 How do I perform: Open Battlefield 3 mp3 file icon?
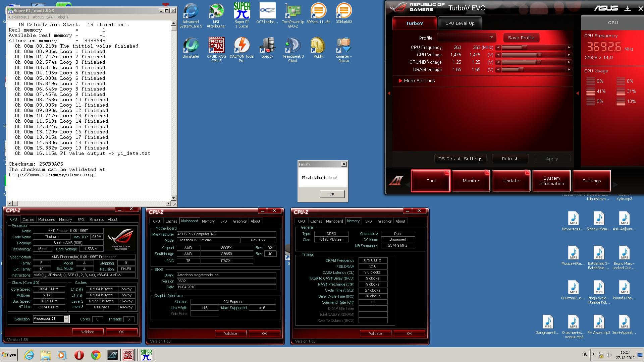[x=599, y=258]
